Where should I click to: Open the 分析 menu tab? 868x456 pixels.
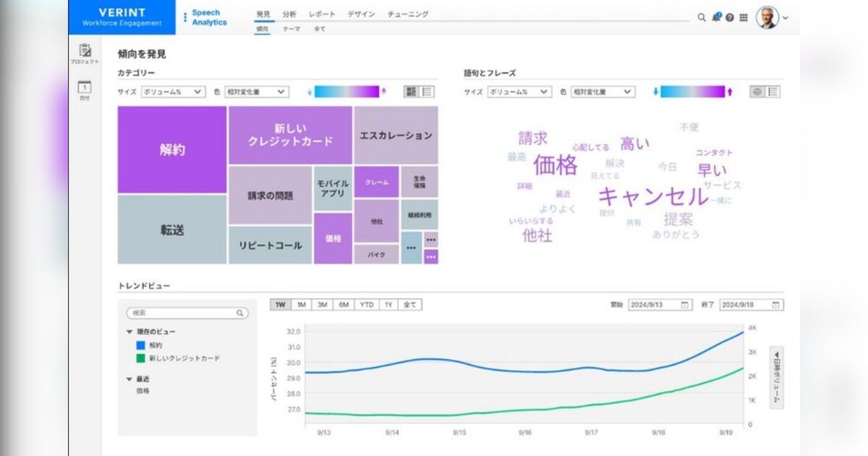pyautogui.click(x=289, y=14)
